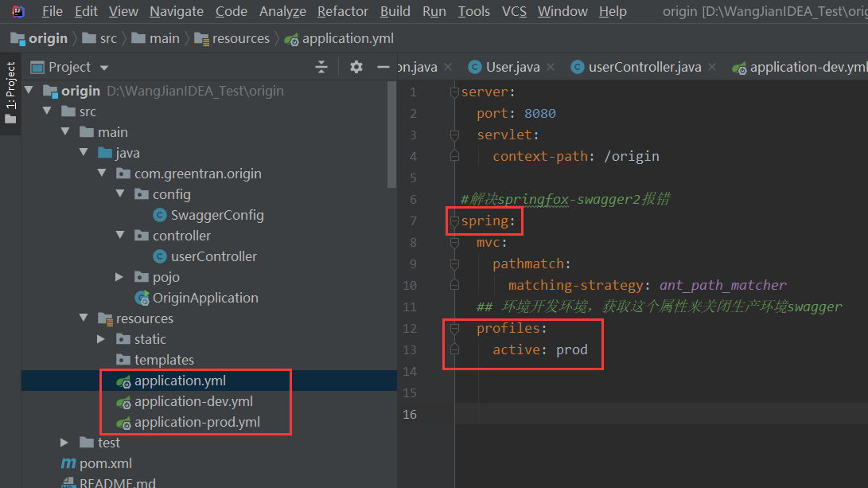The height and width of the screenshot is (488, 868).
Task: Open the Code menu
Action: pyautogui.click(x=232, y=11)
